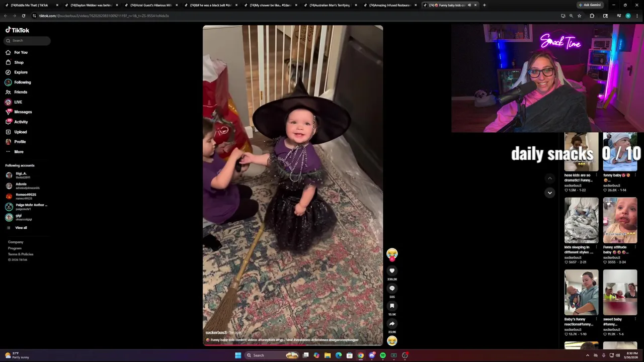The height and width of the screenshot is (362, 644).
Task: Open the Messages inbox
Action: (19, 112)
